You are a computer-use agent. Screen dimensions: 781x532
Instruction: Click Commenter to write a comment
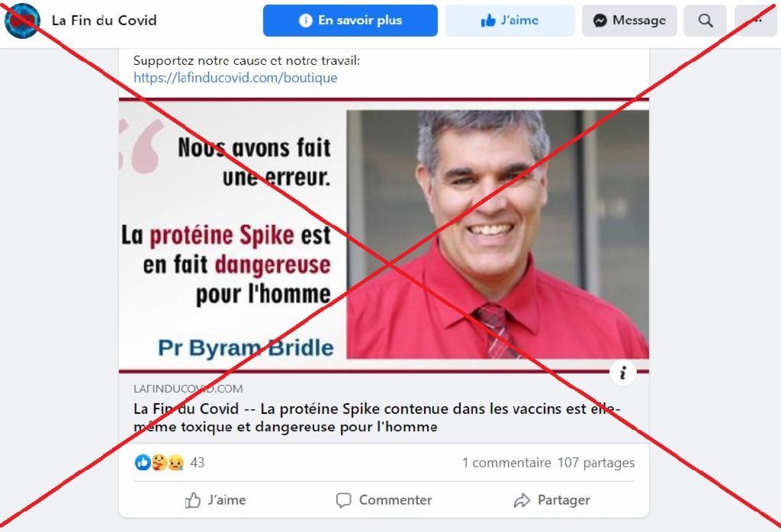pyautogui.click(x=384, y=500)
